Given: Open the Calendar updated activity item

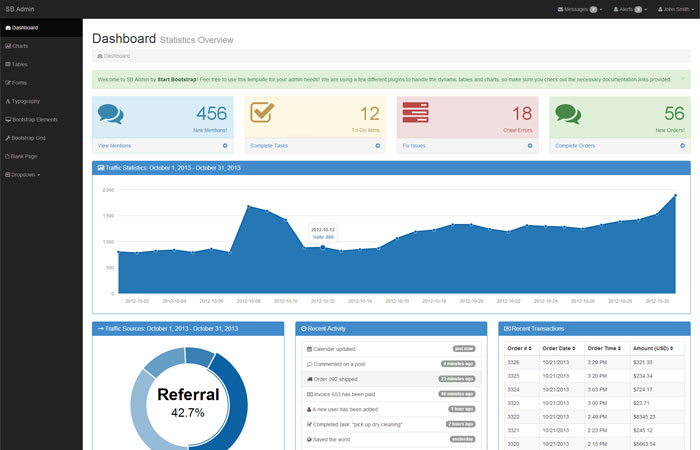Looking at the screenshot, I should 391,349.
